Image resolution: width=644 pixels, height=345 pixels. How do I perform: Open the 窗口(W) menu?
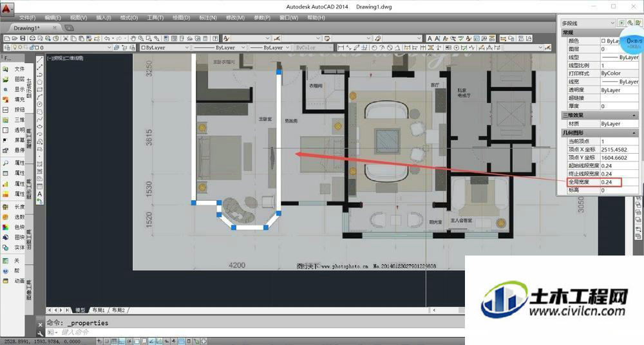tap(289, 17)
